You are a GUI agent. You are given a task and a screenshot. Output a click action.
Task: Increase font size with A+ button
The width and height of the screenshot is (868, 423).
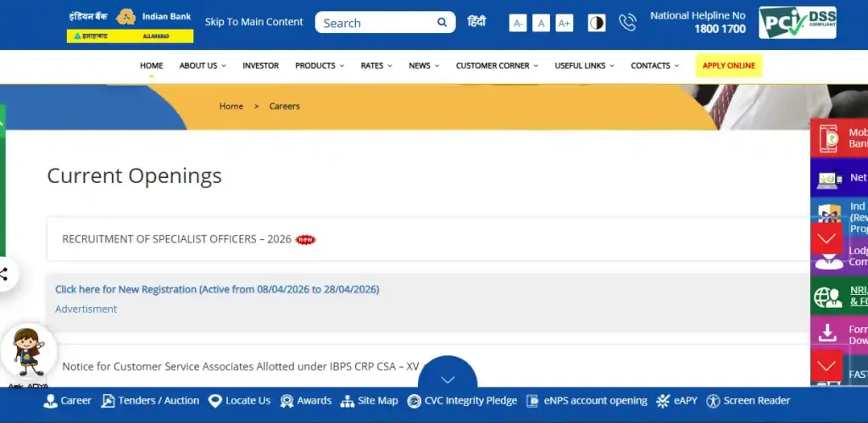[565, 24]
